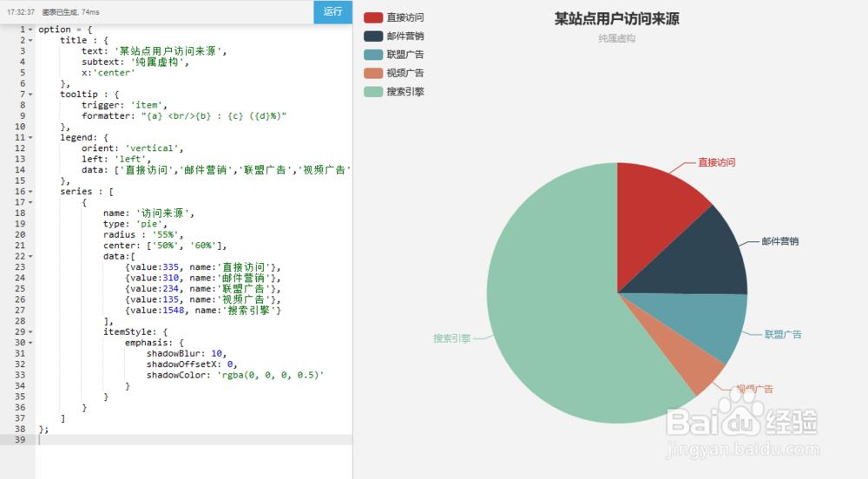Click the 邮件营销 label beside the pie
868x479 pixels.
point(780,241)
